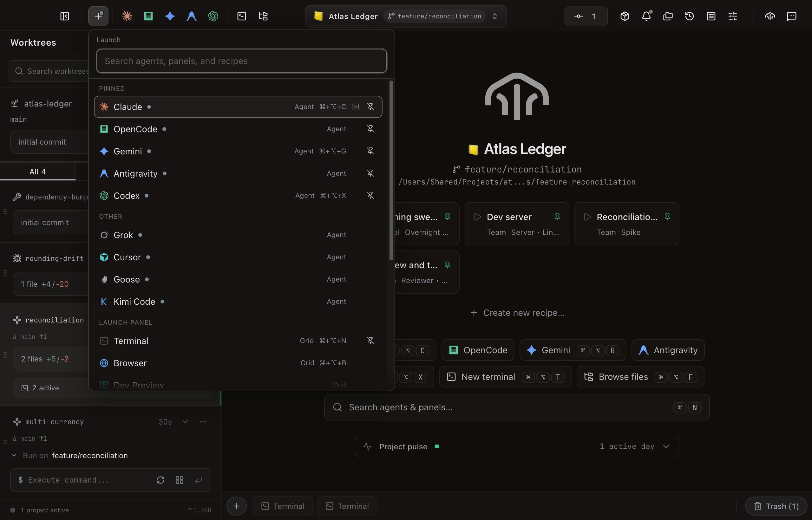
Task: Unpin Antigravity from the pinned list
Action: point(370,173)
